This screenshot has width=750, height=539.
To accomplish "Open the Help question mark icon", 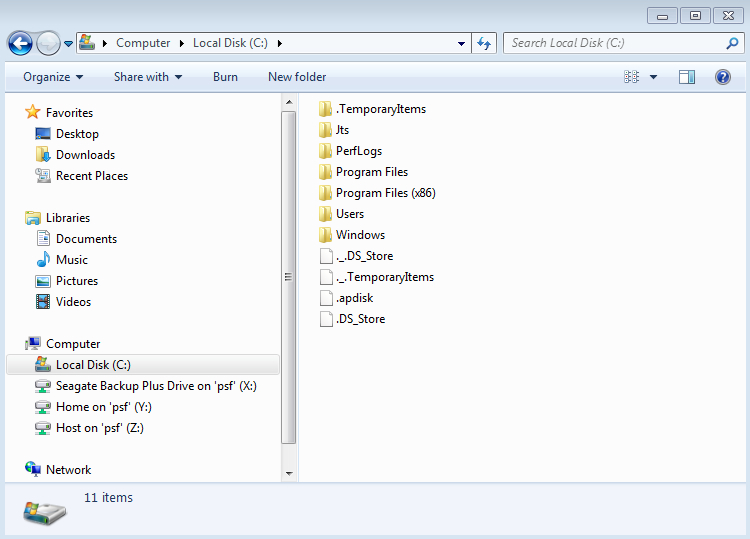I will click(722, 77).
